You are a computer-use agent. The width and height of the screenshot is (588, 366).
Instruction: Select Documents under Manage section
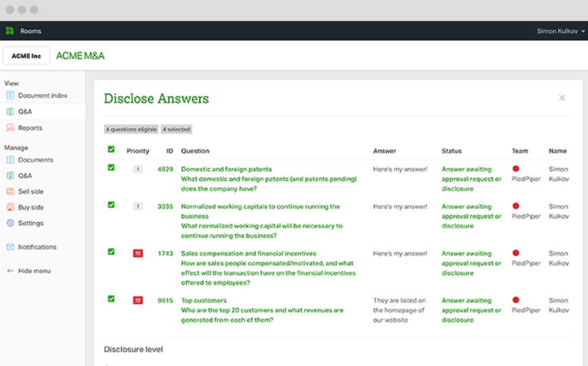click(x=35, y=160)
